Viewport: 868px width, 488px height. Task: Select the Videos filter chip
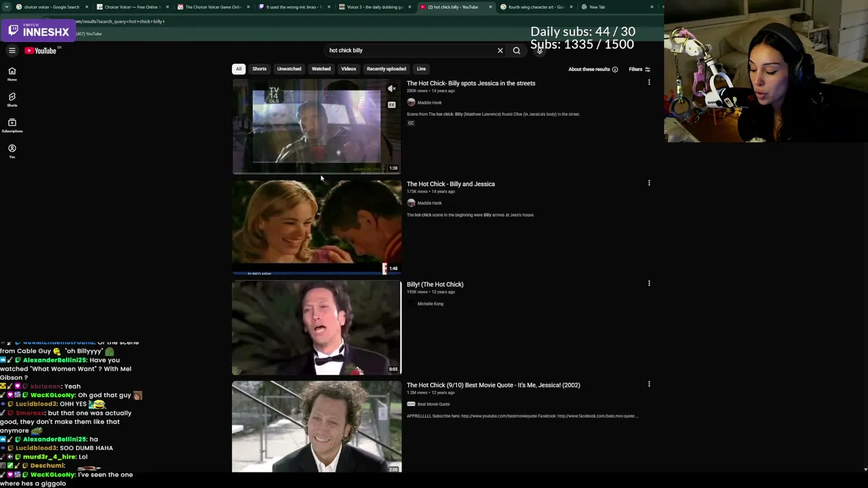(349, 68)
